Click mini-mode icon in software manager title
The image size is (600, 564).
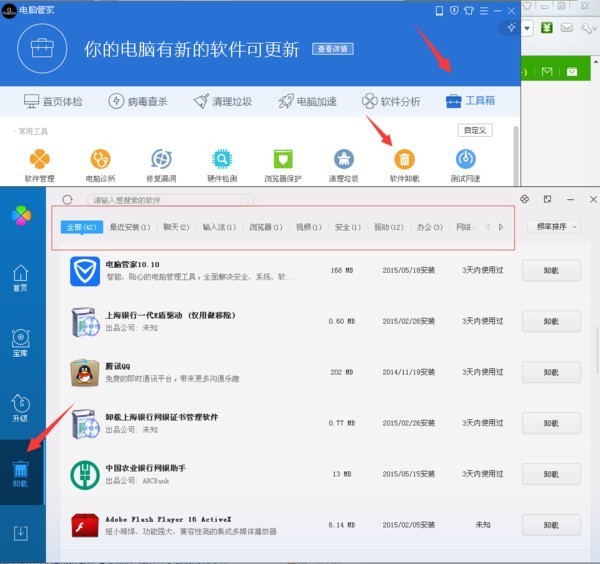[548, 199]
